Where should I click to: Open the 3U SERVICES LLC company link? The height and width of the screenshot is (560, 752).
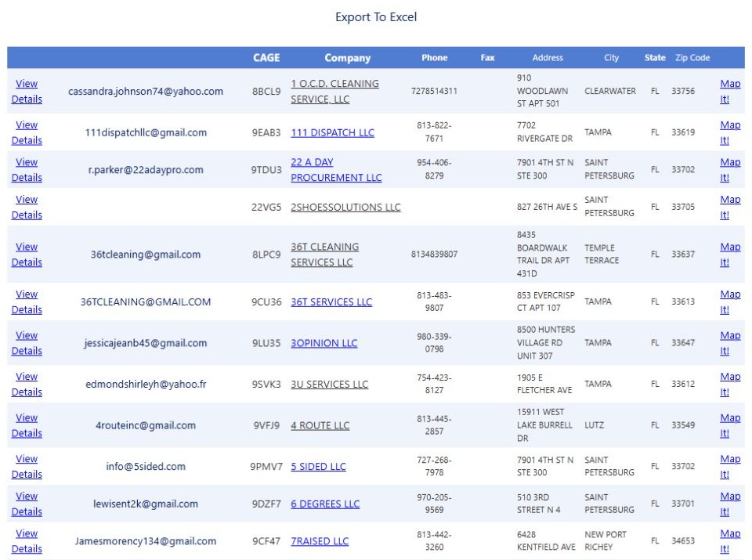330,385
